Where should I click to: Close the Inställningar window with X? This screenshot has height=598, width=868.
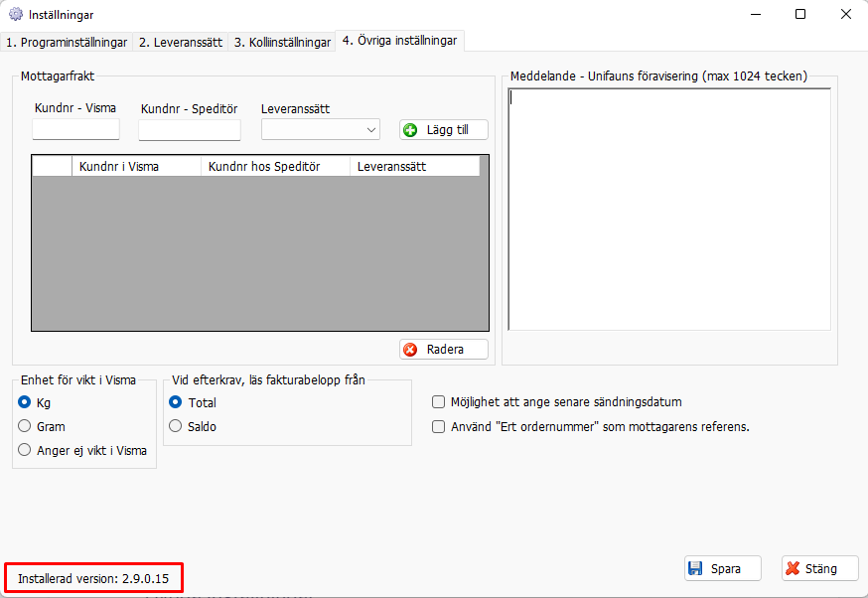(x=846, y=14)
